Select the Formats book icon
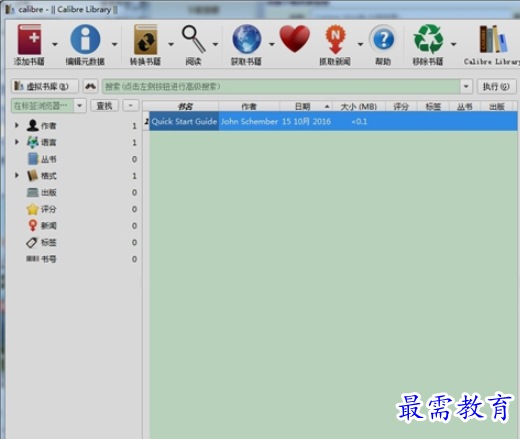520x439 pixels. (33, 175)
